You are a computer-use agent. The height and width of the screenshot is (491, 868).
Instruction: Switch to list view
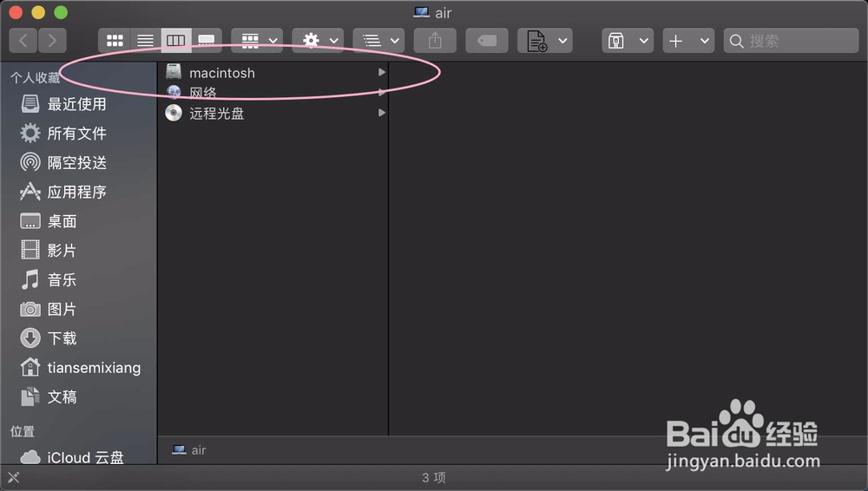146,41
